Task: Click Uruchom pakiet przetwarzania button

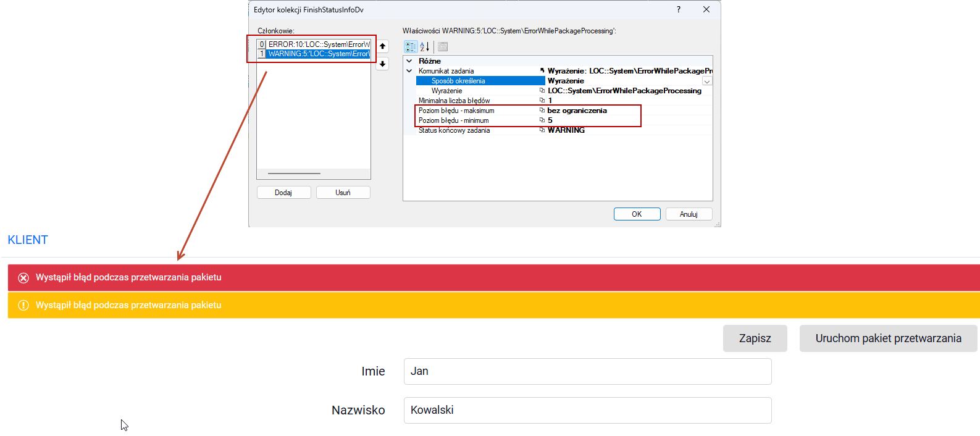Action: coord(888,338)
